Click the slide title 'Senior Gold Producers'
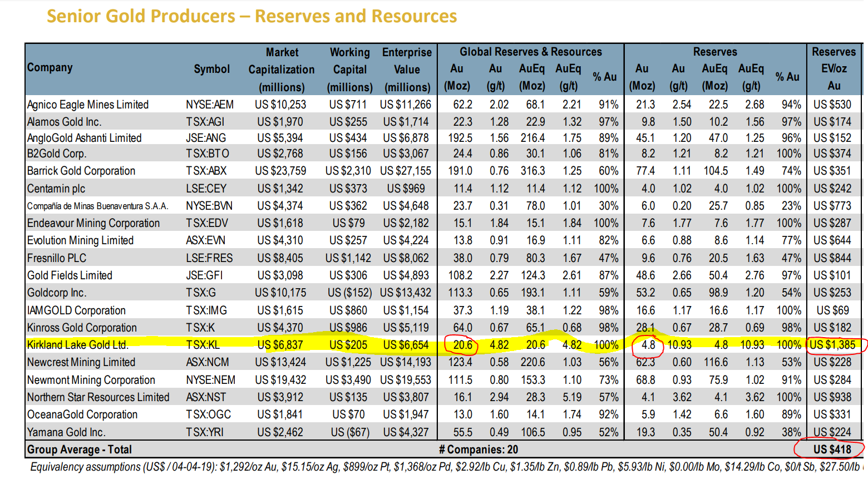 click(251, 16)
